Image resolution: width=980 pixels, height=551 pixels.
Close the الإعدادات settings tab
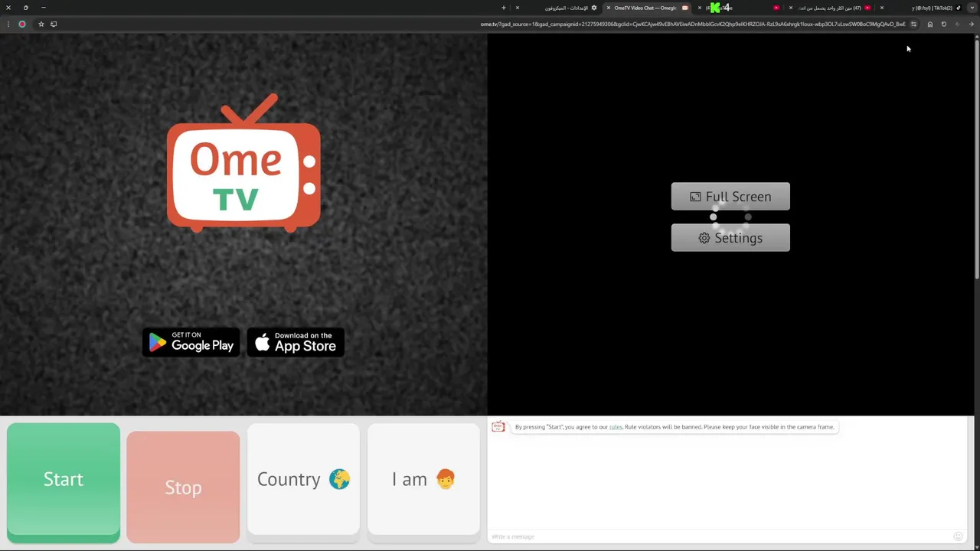pos(517,8)
